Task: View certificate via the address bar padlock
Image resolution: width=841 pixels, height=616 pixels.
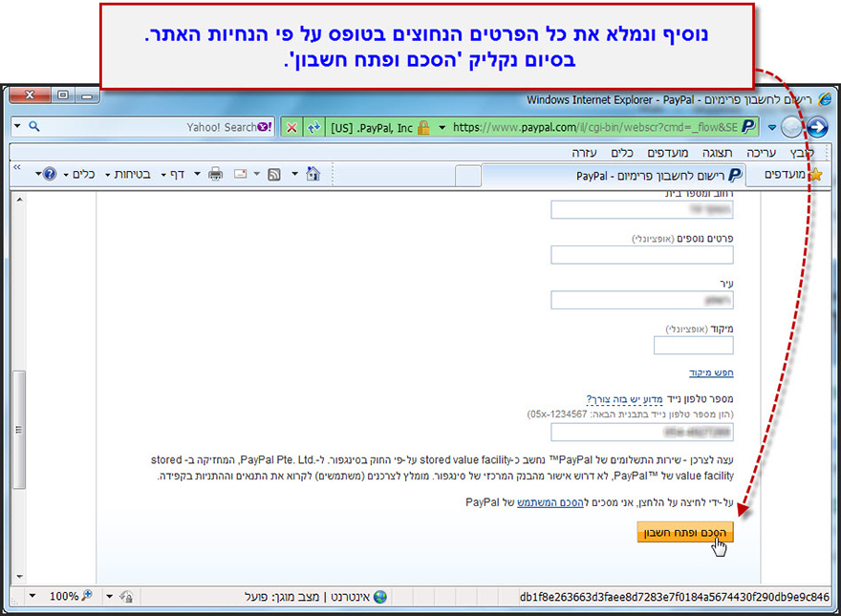Action: coord(423,127)
